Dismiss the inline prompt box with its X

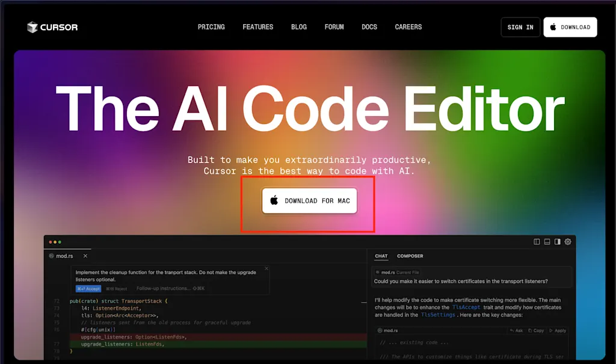266,268
